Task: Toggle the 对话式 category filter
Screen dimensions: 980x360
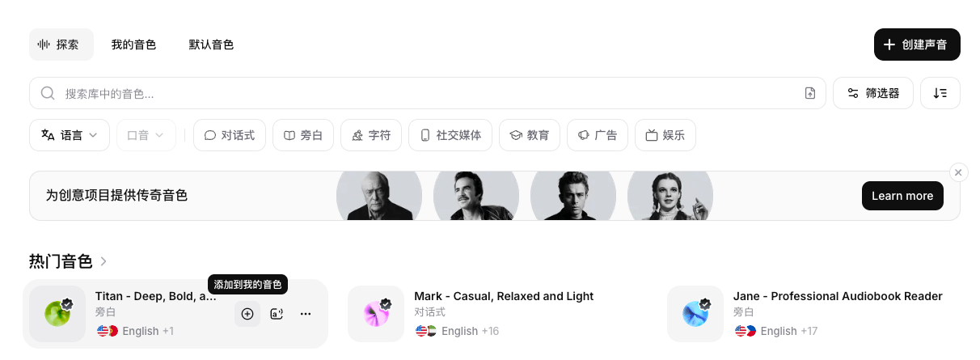Action: pyautogui.click(x=230, y=135)
